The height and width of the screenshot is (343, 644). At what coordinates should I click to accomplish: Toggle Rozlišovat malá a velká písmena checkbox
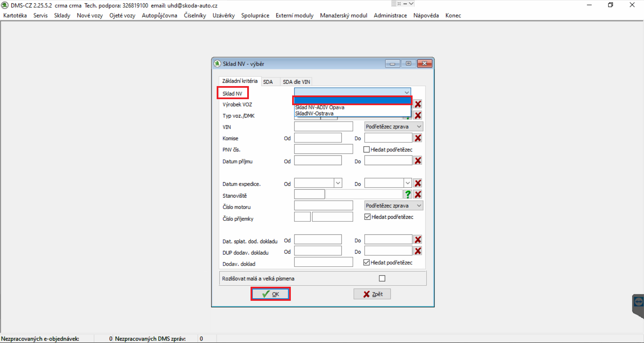coord(382,278)
